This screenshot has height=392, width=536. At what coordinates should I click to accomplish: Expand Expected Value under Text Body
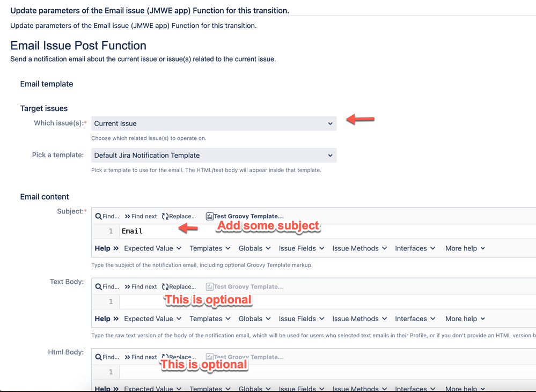click(152, 319)
